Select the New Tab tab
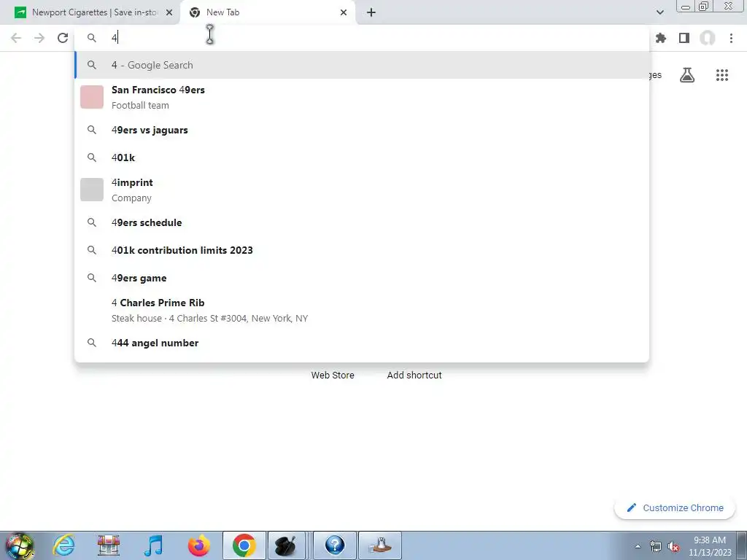Image resolution: width=747 pixels, height=560 pixels. click(268, 12)
